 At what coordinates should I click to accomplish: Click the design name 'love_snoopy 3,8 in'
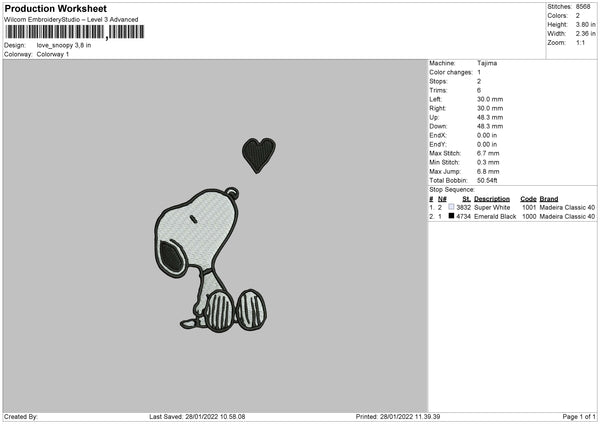(x=64, y=45)
